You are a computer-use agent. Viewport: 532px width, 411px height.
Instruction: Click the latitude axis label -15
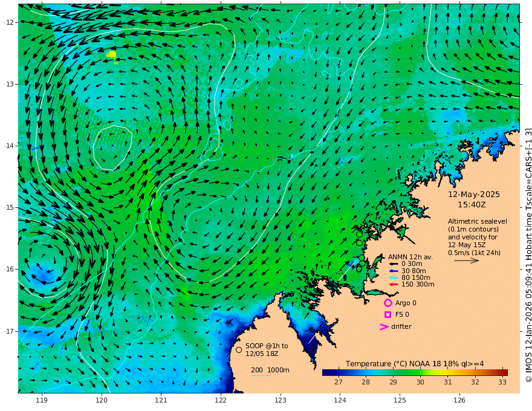9,207
